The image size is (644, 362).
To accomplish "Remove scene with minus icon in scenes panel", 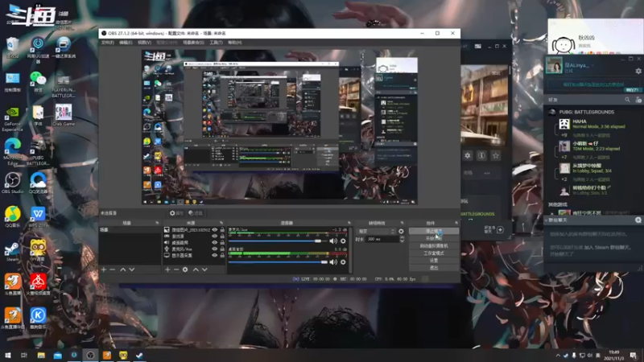I will click(112, 269).
